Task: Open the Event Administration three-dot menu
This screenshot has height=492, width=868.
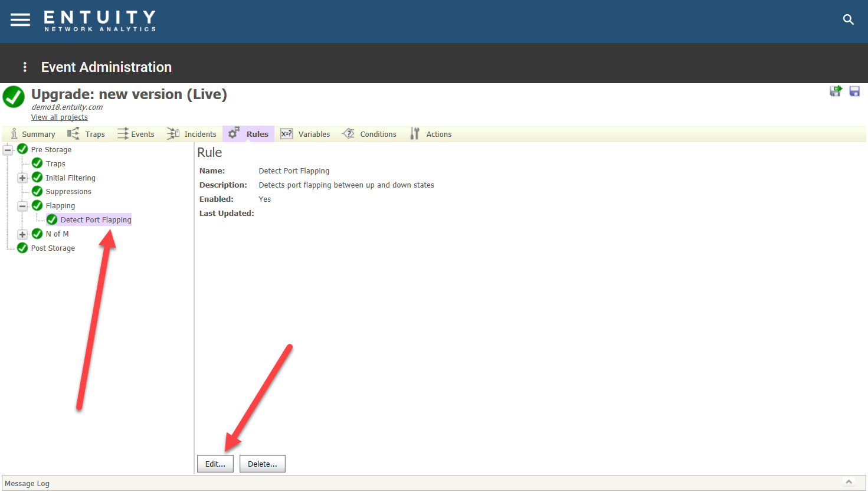Action: [x=25, y=67]
